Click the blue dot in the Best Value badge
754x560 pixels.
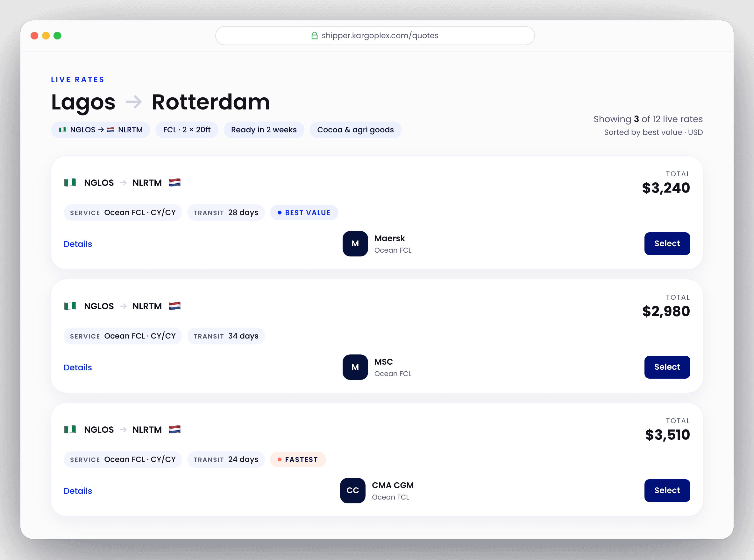(280, 213)
